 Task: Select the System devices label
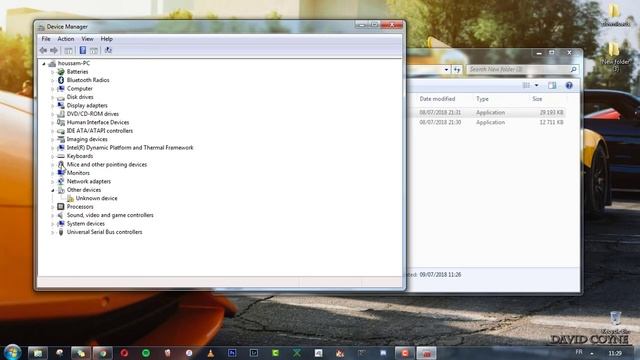coord(86,224)
